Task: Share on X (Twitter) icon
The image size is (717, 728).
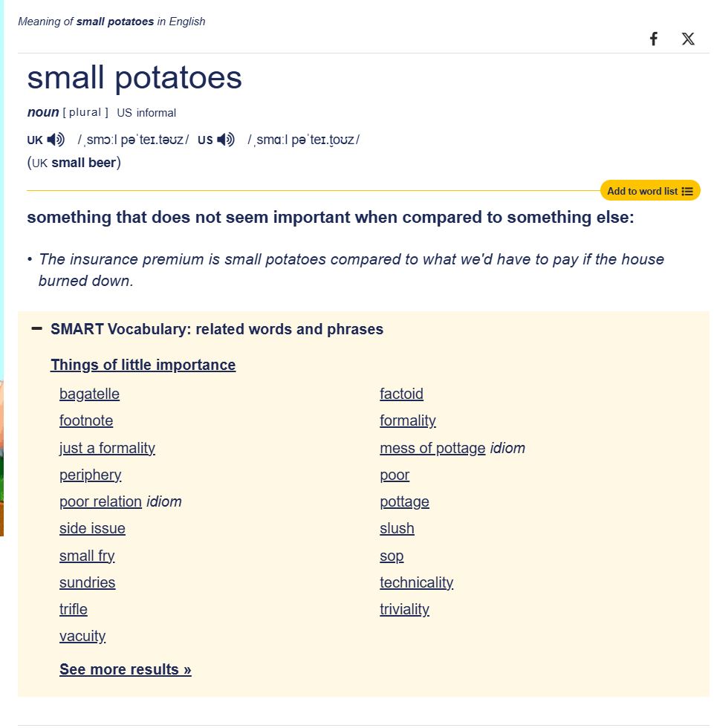Action: tap(688, 39)
